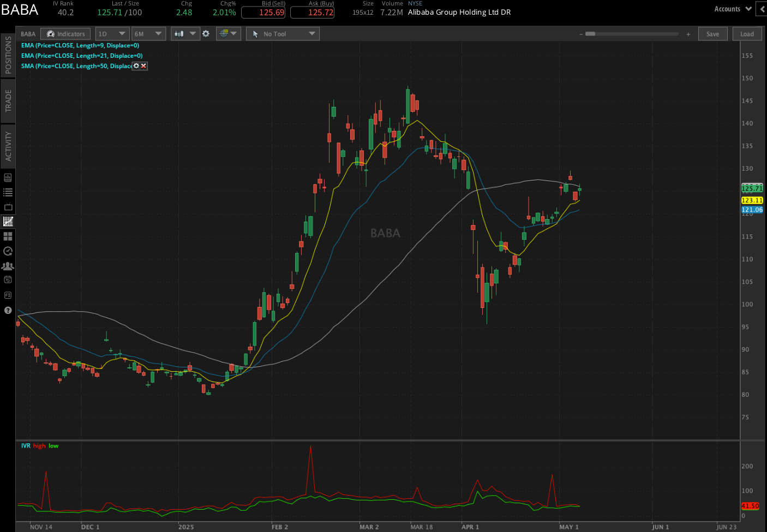Viewport: 767px width, 532px height.
Task: Click the Alibaba Group Holding Ltd DR name
Action: click(459, 12)
